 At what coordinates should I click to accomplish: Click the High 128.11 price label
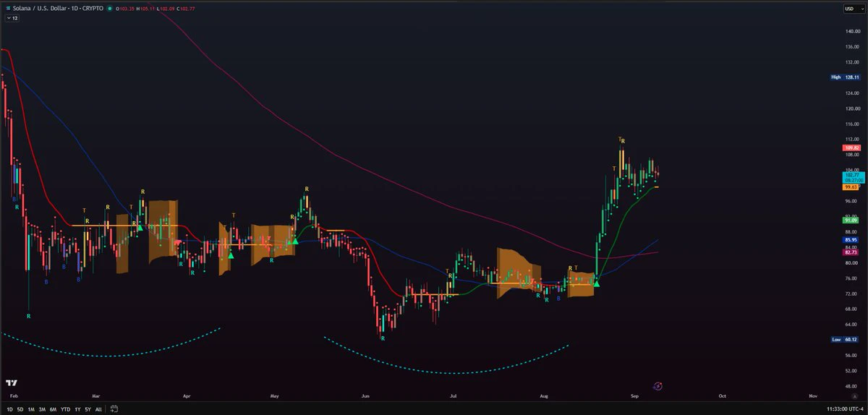(x=846, y=77)
